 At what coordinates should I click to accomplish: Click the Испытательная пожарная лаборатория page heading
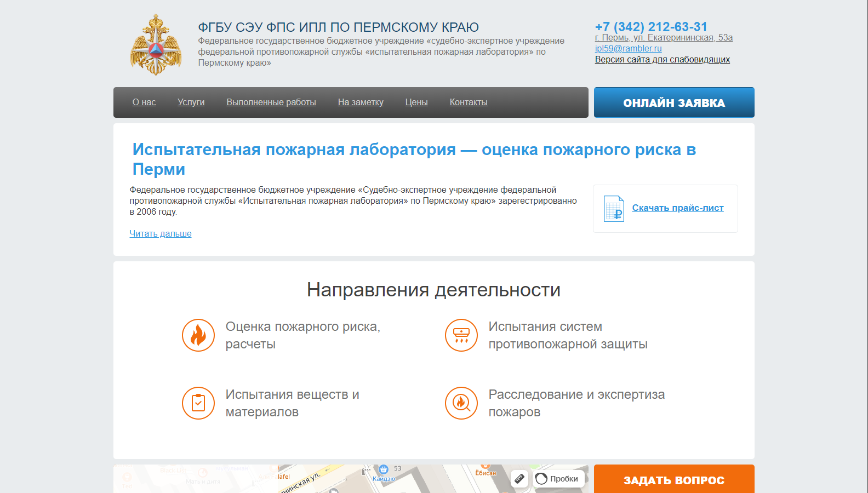pos(414,159)
